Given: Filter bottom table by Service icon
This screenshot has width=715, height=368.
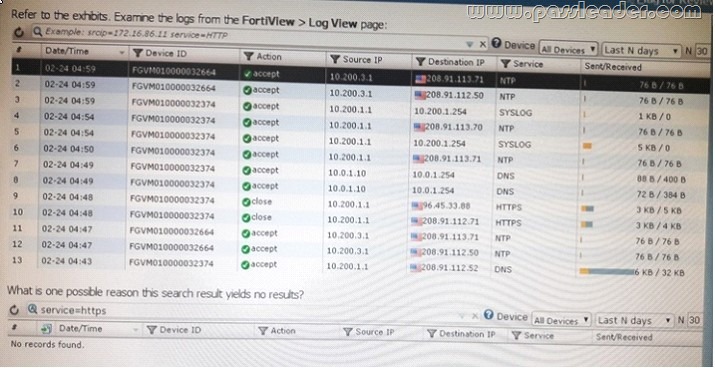Looking at the screenshot, I should click(x=516, y=336).
